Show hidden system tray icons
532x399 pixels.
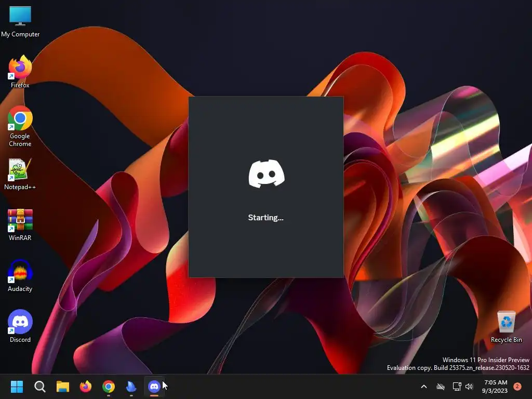click(424, 387)
